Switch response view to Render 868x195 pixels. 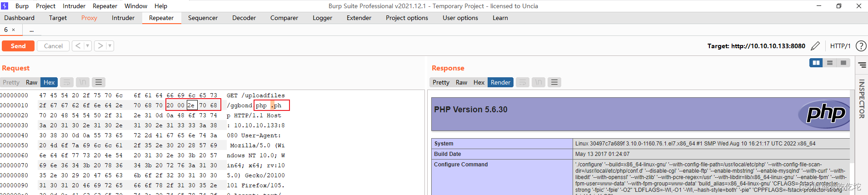pos(500,82)
